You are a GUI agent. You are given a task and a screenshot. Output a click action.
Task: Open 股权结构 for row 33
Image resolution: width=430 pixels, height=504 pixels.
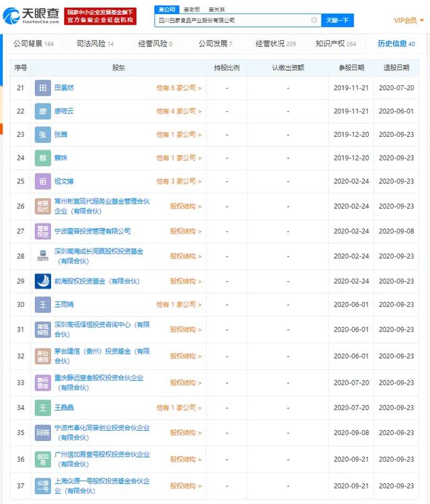(185, 383)
